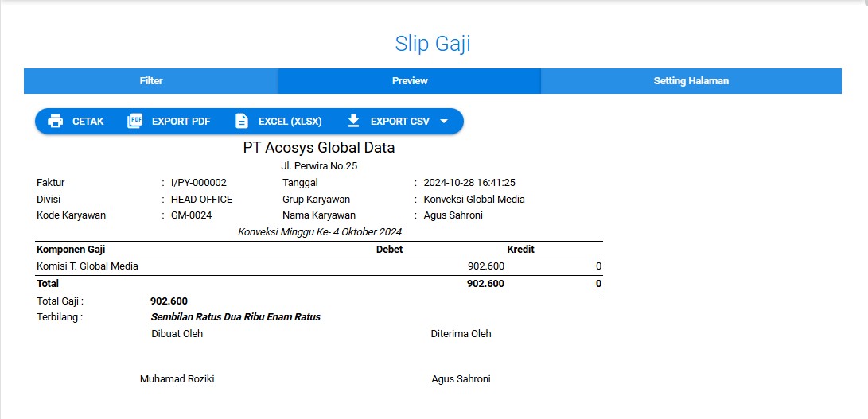Image resolution: width=868 pixels, height=419 pixels.
Task: Click the download arrow icon for CSV
Action: tap(354, 122)
